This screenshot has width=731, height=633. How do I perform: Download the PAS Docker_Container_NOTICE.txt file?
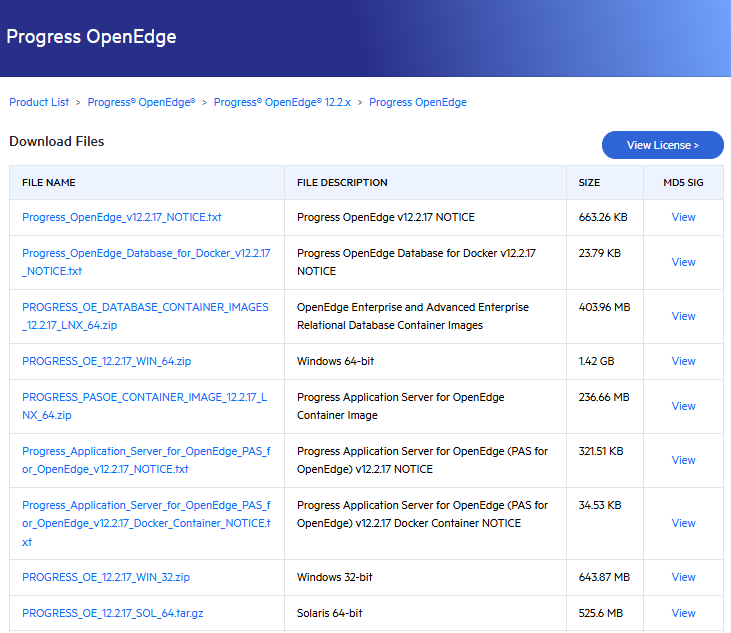point(146,523)
